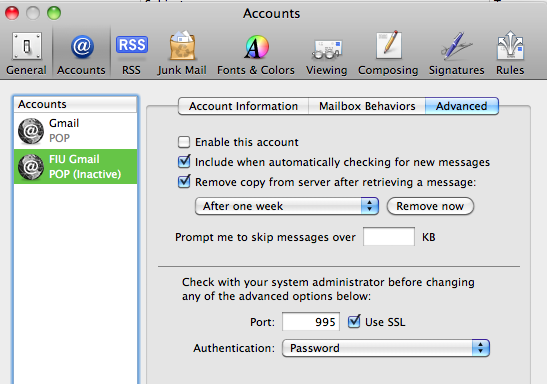This screenshot has height=384, width=547.
Task: Switch to the Mailbox Behaviors tab
Action: [367, 106]
